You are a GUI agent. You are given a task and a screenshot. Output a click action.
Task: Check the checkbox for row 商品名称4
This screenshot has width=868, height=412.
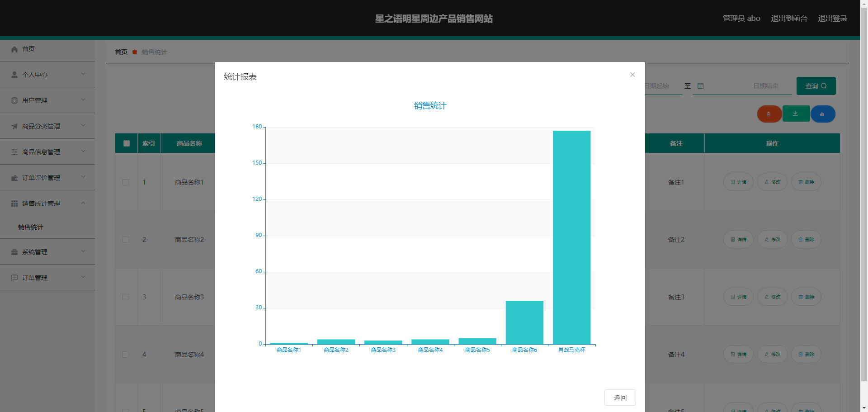coord(126,355)
